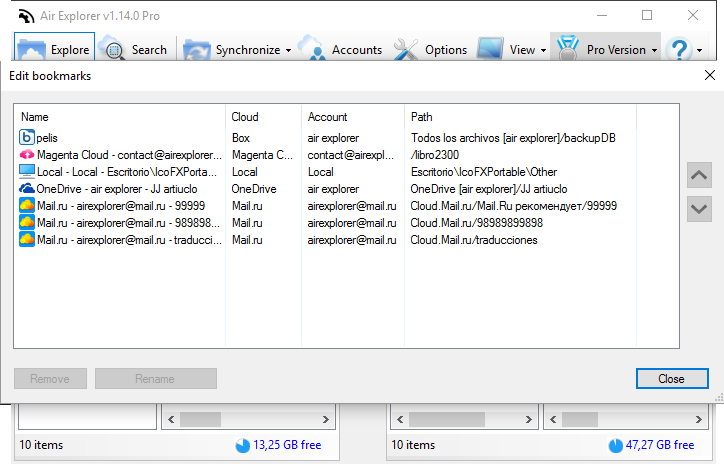Click the Air Explorer app logo icon
The image size is (724, 464).
(x=26, y=16)
